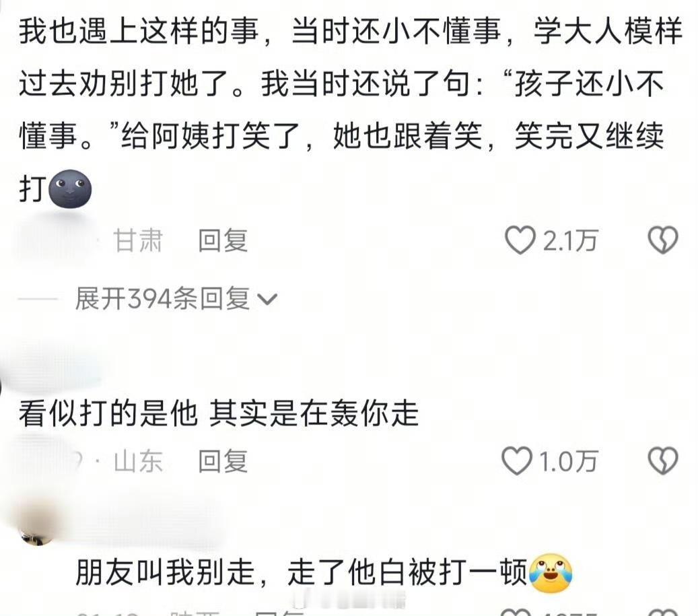
Task: Open the 1.0万 like count
Action: click(568, 460)
